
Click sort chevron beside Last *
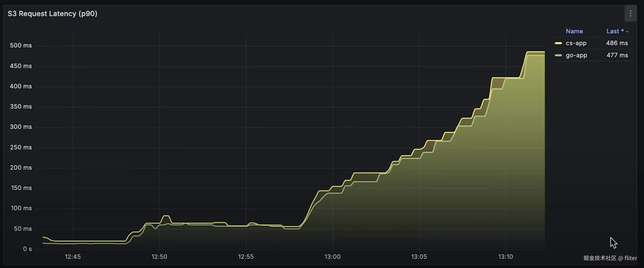[x=627, y=32]
